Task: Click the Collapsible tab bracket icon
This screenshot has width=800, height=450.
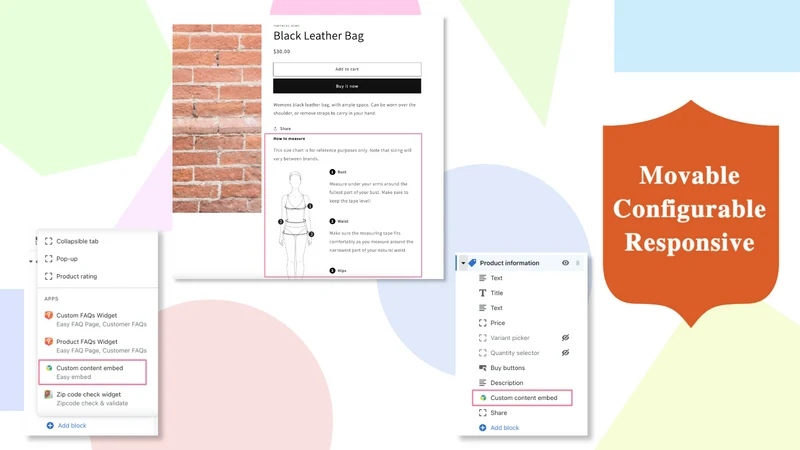Action: (48, 241)
